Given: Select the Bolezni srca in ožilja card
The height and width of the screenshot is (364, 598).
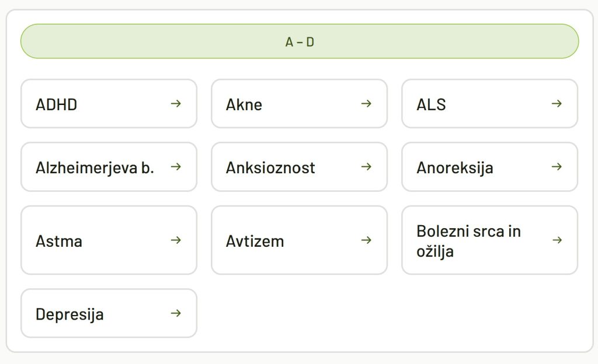Looking at the screenshot, I should tap(489, 240).
